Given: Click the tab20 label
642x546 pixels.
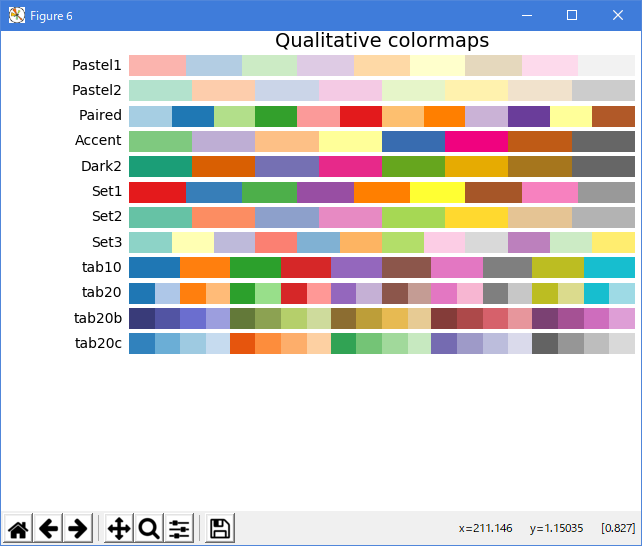Looking at the screenshot, I should (x=102, y=292).
